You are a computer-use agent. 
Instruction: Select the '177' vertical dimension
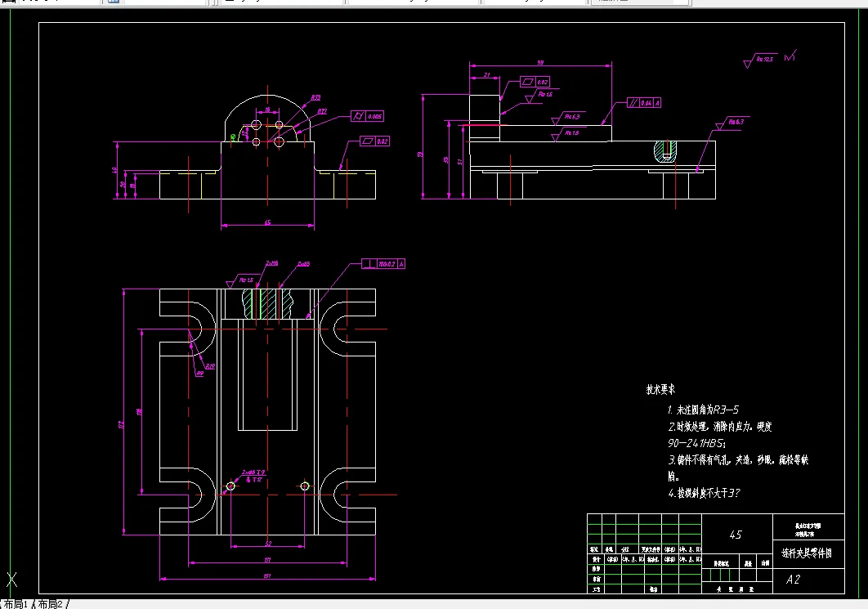point(121,424)
